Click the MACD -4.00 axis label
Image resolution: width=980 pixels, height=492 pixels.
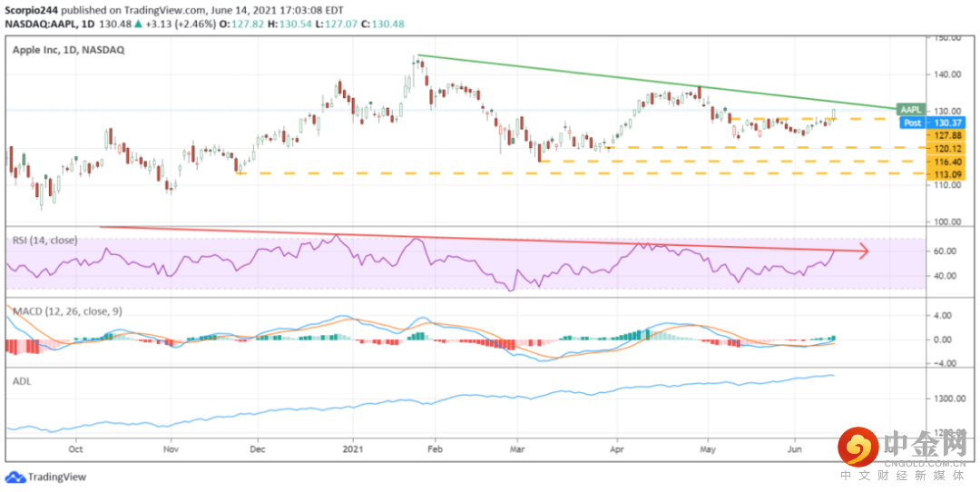click(941, 363)
